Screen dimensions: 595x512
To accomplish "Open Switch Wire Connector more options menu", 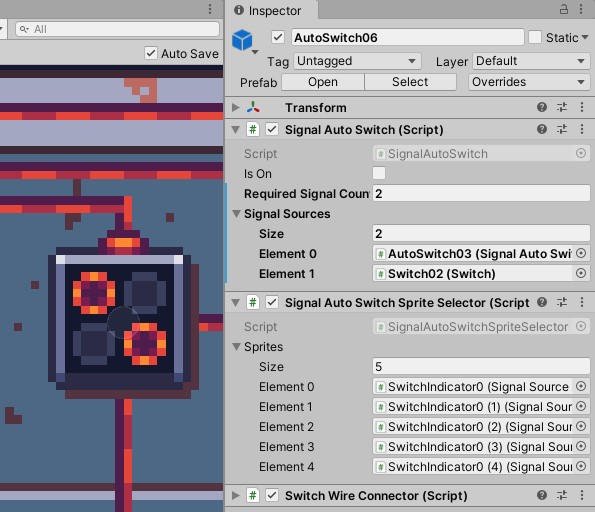I will 582,495.
